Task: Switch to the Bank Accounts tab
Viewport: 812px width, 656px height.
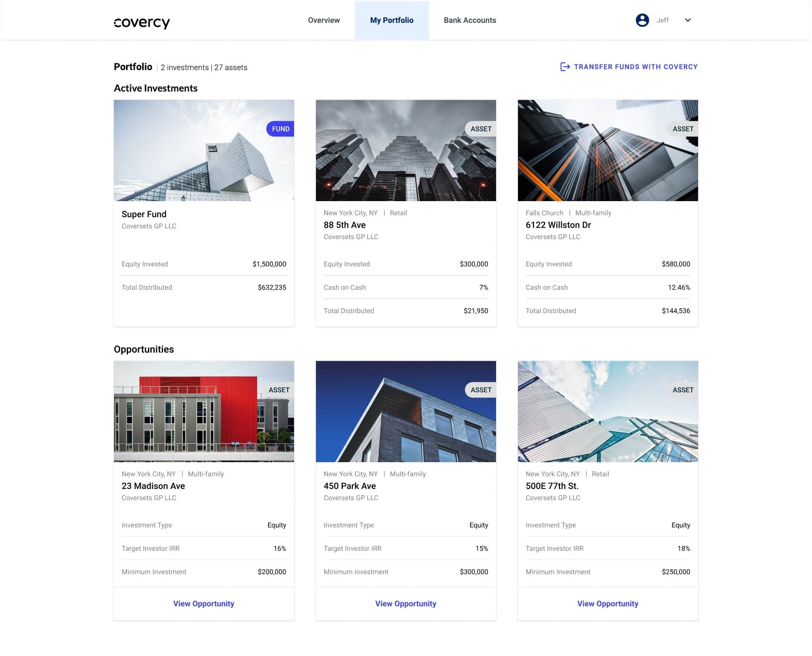Action: (x=469, y=20)
